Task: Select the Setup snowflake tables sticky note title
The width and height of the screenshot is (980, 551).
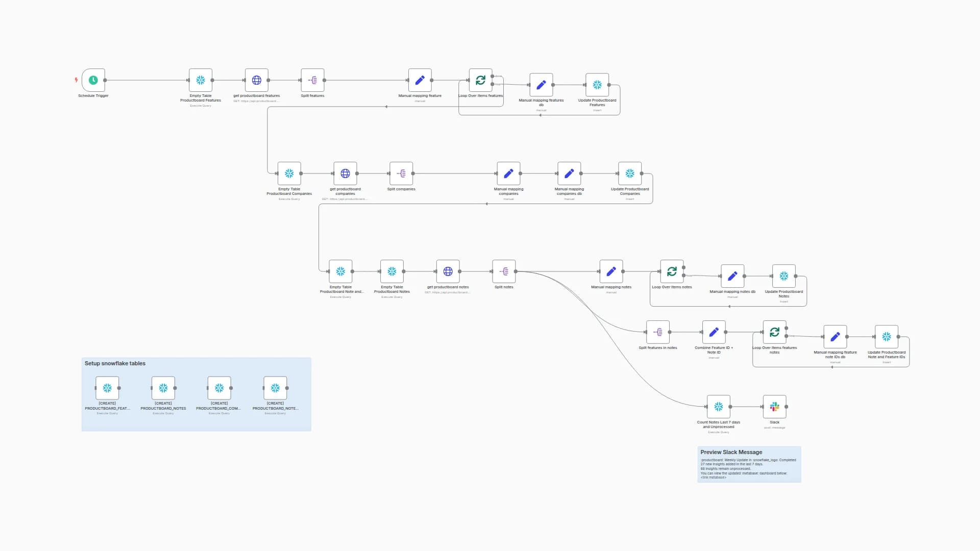Action: pos(115,363)
